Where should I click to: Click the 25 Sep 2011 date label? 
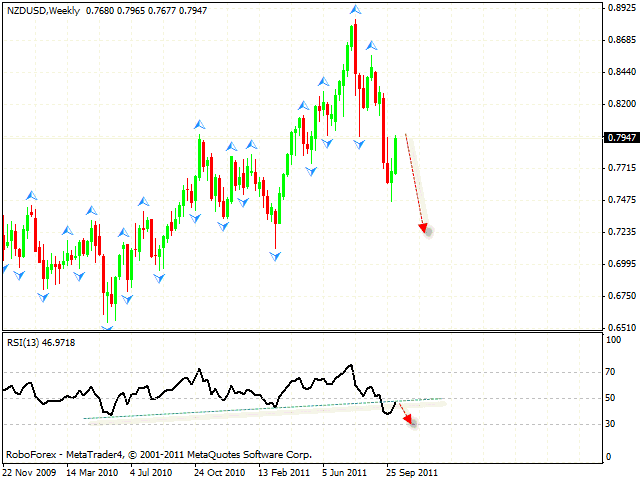click(x=411, y=472)
